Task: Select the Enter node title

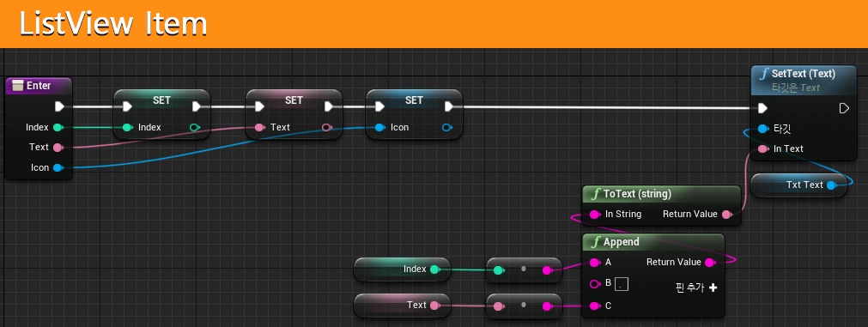Action: point(39,85)
